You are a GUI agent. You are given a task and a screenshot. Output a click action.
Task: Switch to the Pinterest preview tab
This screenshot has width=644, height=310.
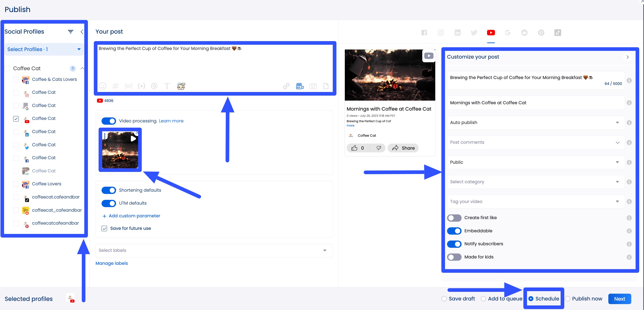[541, 32]
